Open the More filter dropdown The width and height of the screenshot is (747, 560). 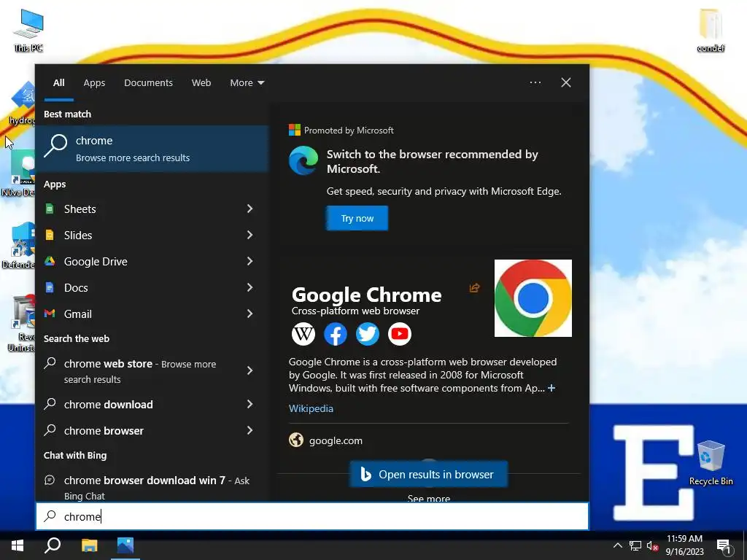coord(247,83)
